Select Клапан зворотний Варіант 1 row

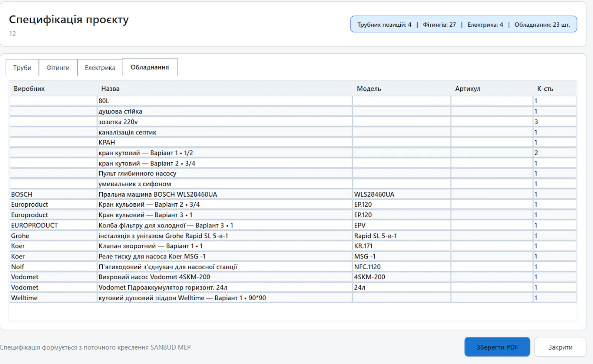click(x=293, y=246)
